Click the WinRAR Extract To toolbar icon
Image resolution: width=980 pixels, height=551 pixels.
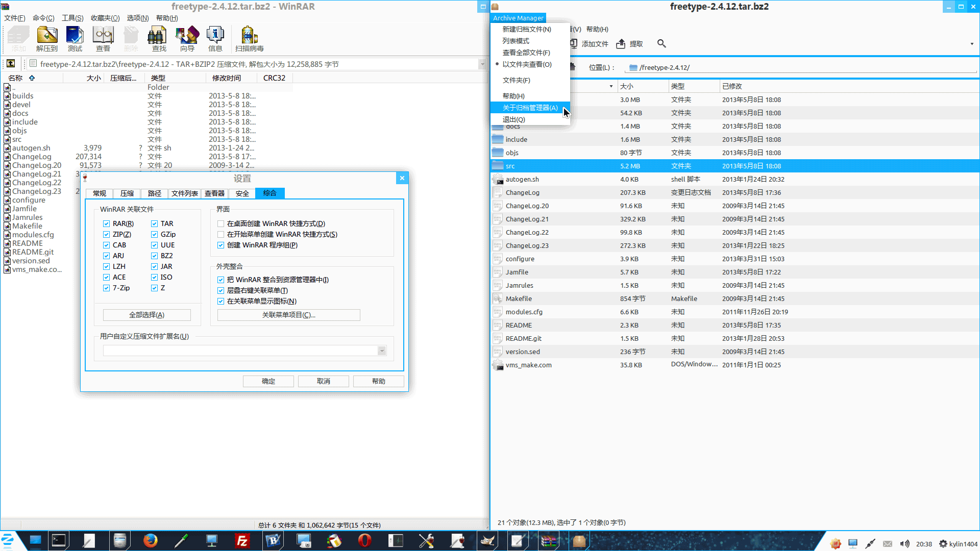click(x=47, y=39)
